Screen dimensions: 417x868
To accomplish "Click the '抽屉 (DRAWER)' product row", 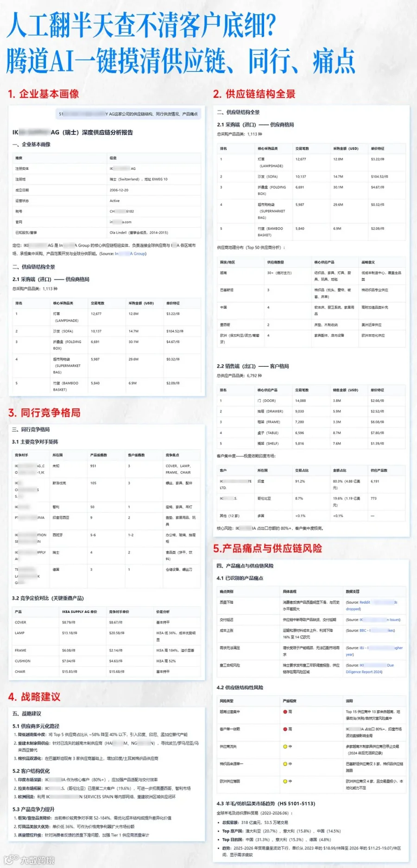I will click(x=311, y=411).
